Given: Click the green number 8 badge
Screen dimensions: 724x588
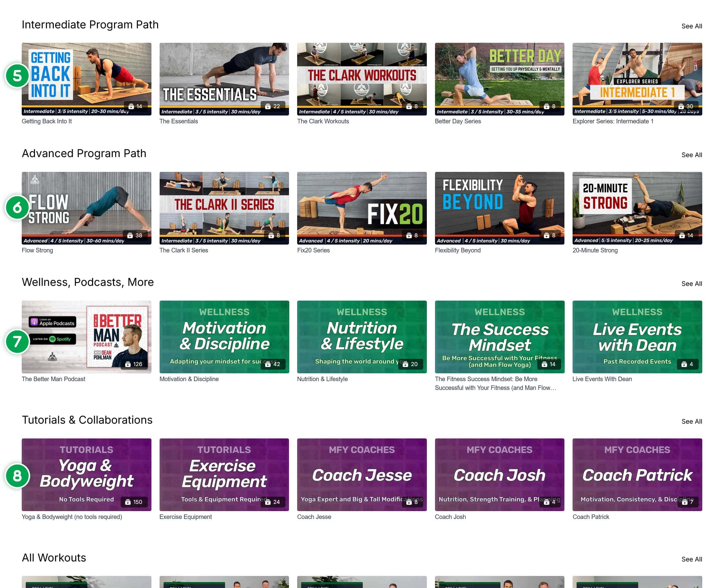Looking at the screenshot, I should tap(17, 476).
